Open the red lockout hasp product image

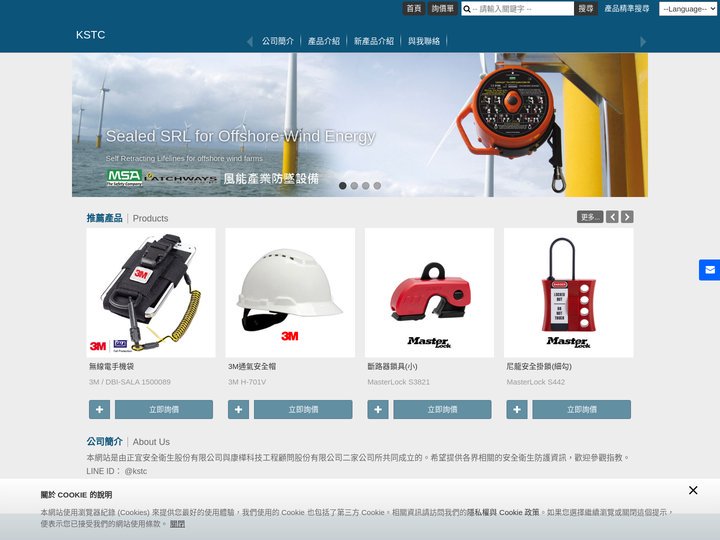[568, 292]
